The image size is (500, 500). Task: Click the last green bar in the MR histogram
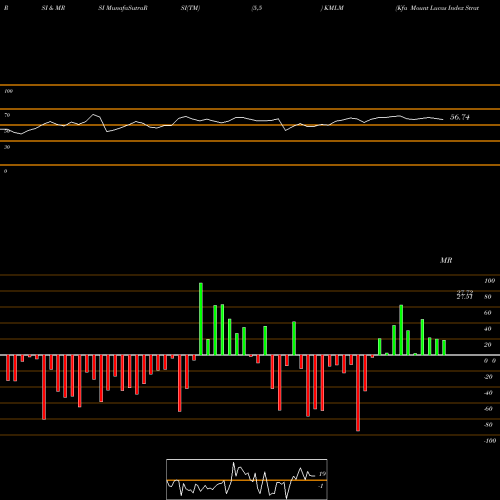(x=444, y=348)
